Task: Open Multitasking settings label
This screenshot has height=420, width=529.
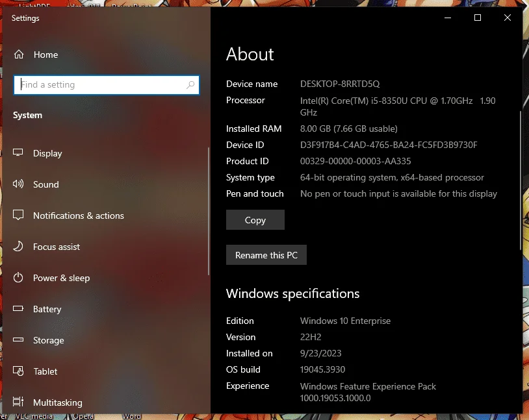Action: 58,402
